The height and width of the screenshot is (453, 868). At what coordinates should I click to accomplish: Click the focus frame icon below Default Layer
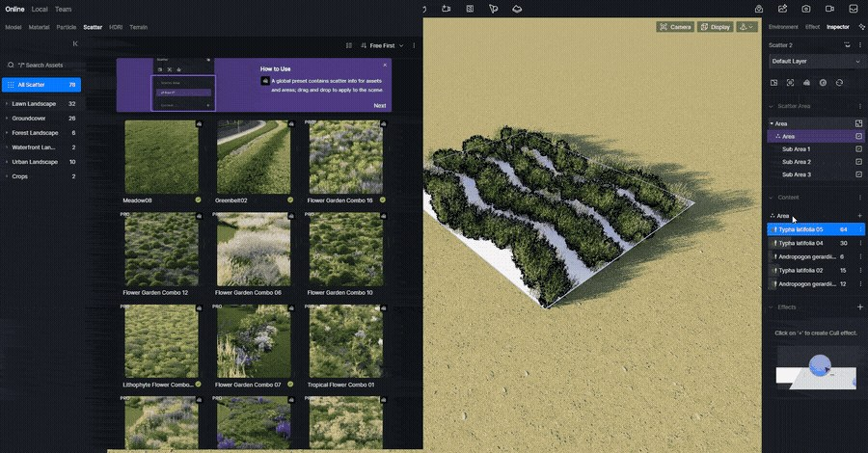[790, 83]
